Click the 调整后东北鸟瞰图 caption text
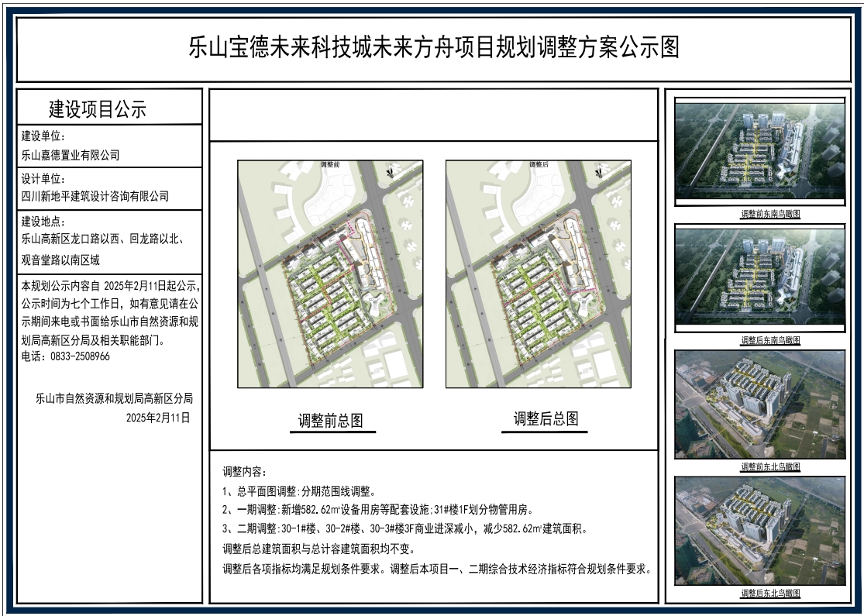This screenshot has width=864, height=616. pos(770,594)
